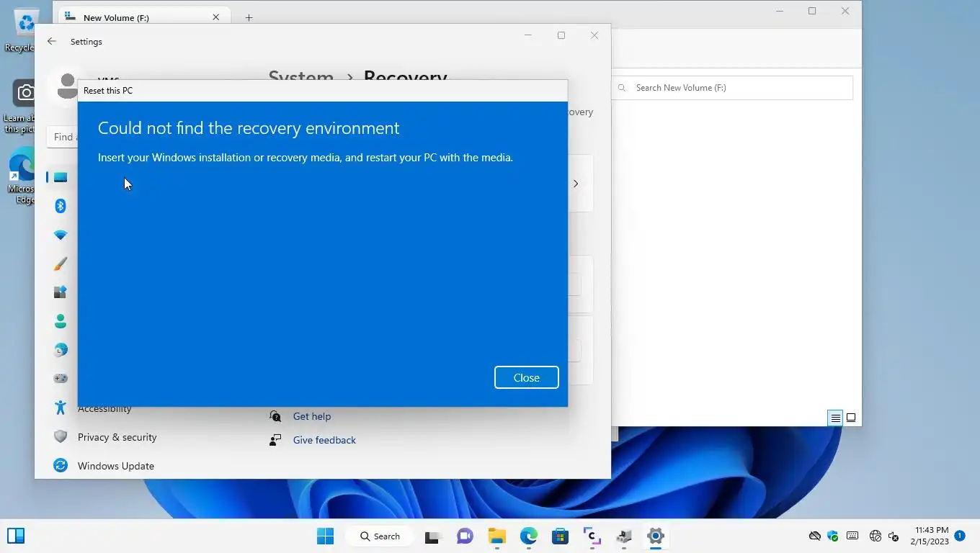Open the notification count badge
Viewport: 980px width, 553px height.
tap(960, 536)
